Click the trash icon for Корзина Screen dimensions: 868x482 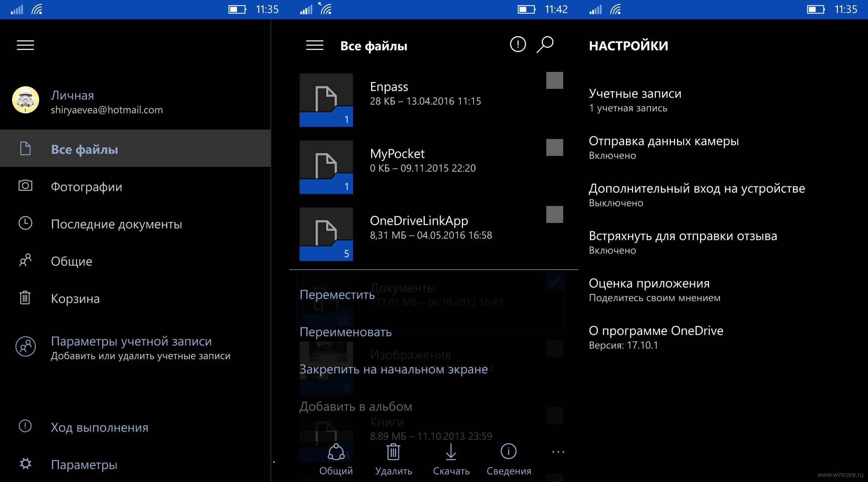[x=25, y=297]
